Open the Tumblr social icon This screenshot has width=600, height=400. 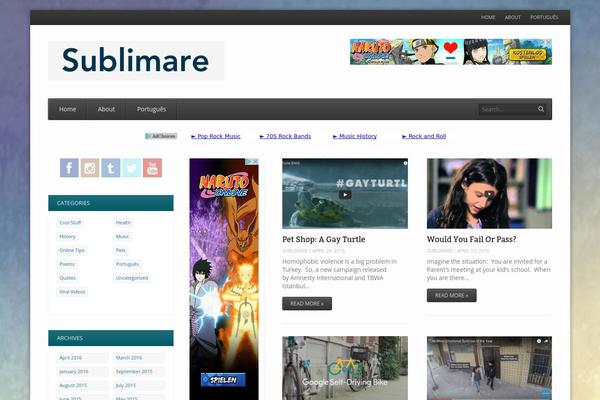(x=111, y=168)
